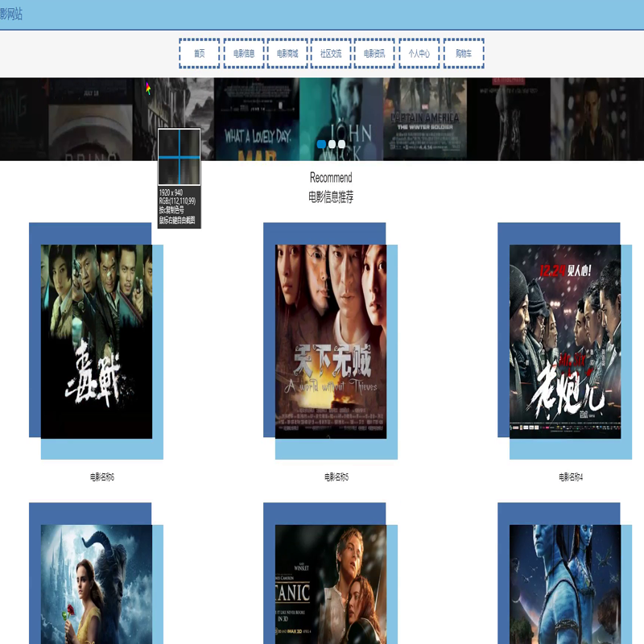Open the Beauty and the Beast poster
Viewport: 644px width, 644px height.
97,584
